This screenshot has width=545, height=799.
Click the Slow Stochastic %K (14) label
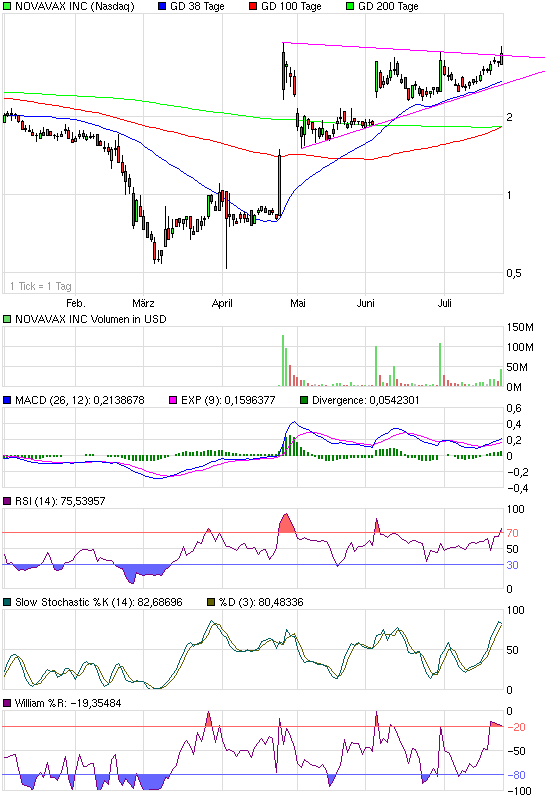99,602
